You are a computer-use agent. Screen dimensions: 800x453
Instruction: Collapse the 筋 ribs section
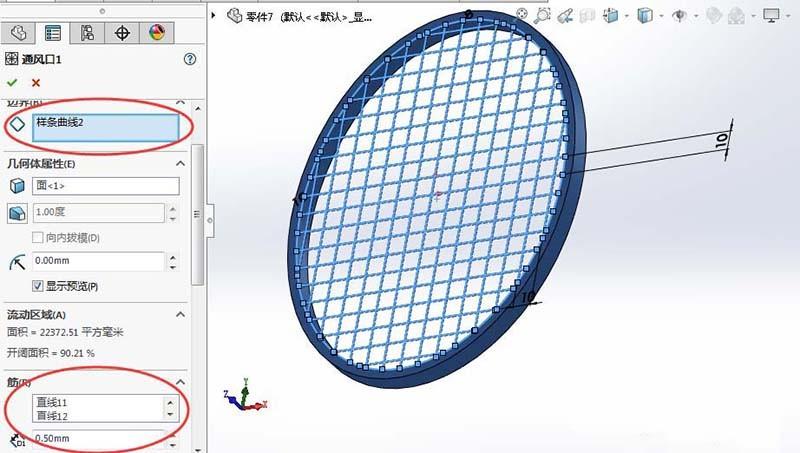click(181, 382)
